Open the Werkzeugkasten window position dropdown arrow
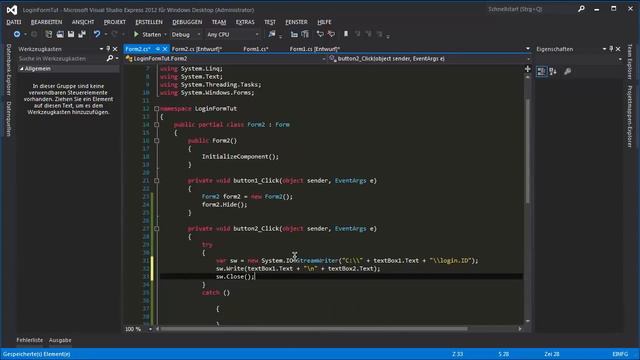 pos(101,49)
